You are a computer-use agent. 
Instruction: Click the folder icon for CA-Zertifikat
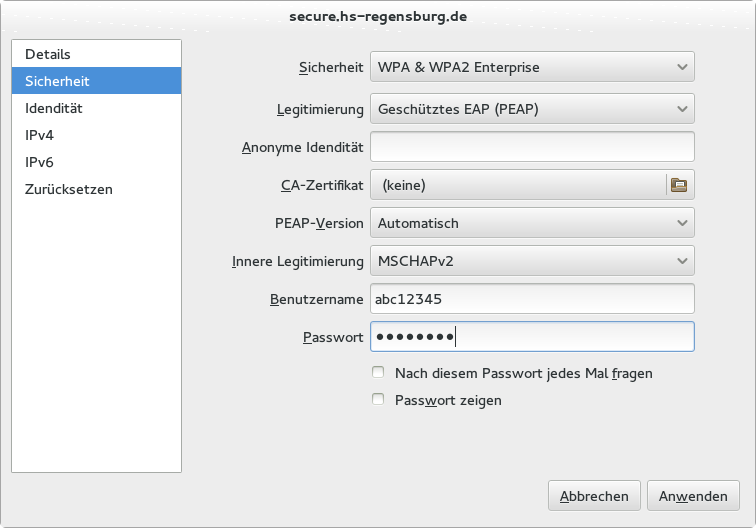click(x=679, y=184)
